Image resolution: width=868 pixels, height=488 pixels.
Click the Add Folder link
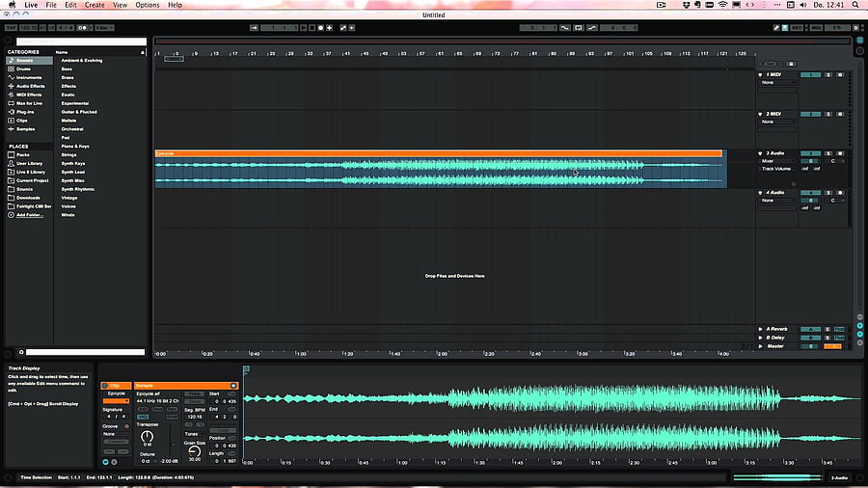pyautogui.click(x=29, y=215)
